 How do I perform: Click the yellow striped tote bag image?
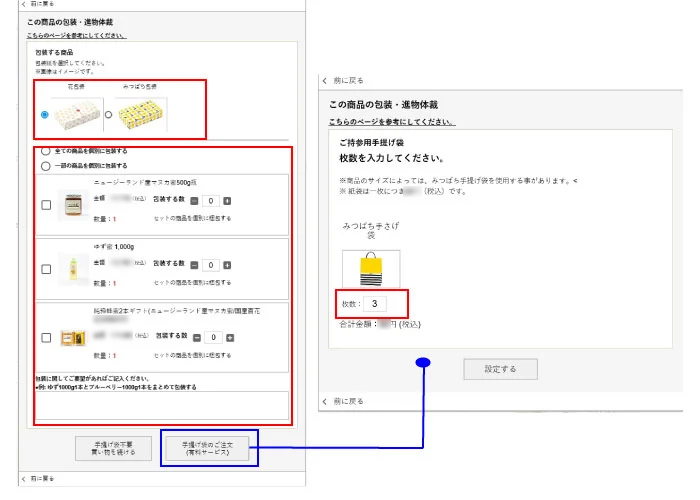click(x=371, y=268)
